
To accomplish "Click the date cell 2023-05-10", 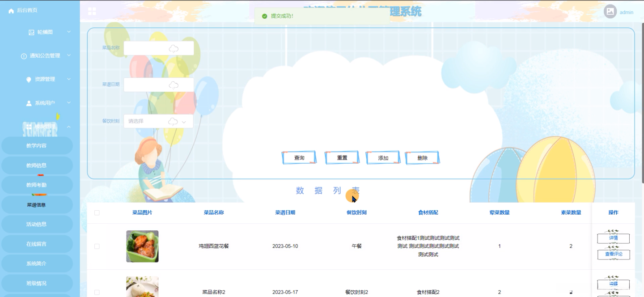I will point(285,246).
